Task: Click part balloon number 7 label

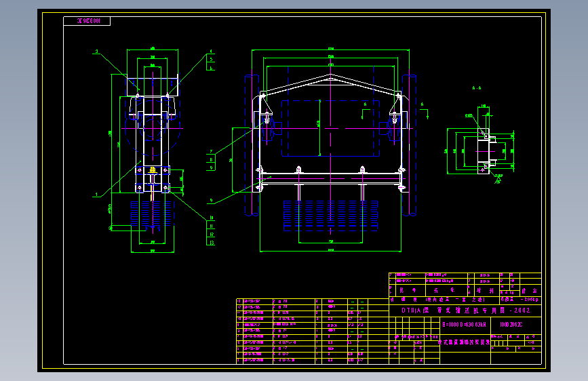Action: (211, 151)
